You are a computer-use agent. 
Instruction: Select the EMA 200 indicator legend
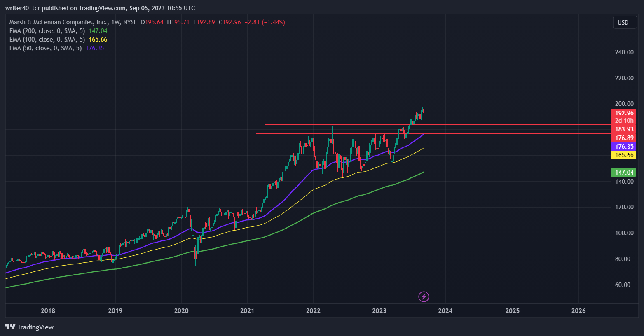pos(58,31)
